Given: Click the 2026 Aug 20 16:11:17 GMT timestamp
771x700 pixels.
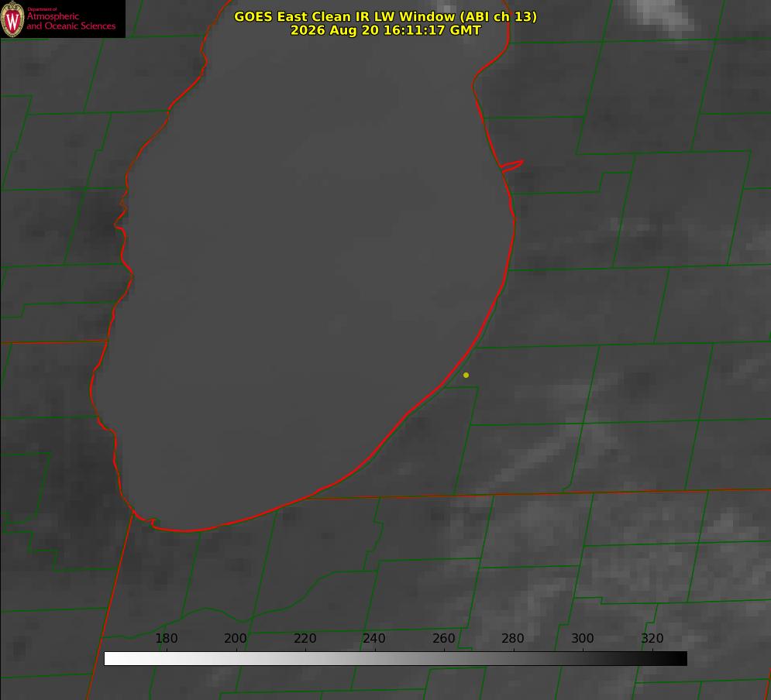Looking at the screenshot, I should tap(386, 30).
